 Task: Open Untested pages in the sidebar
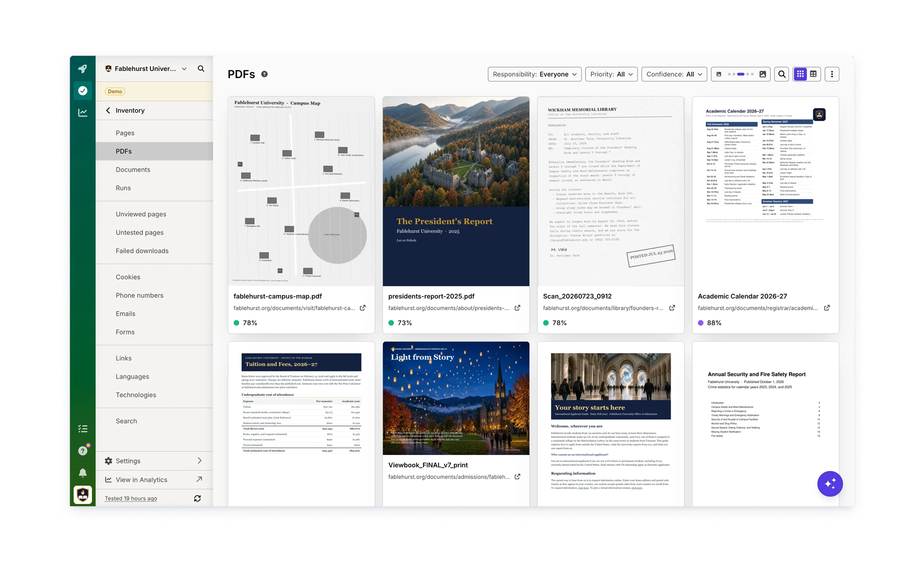154,233
